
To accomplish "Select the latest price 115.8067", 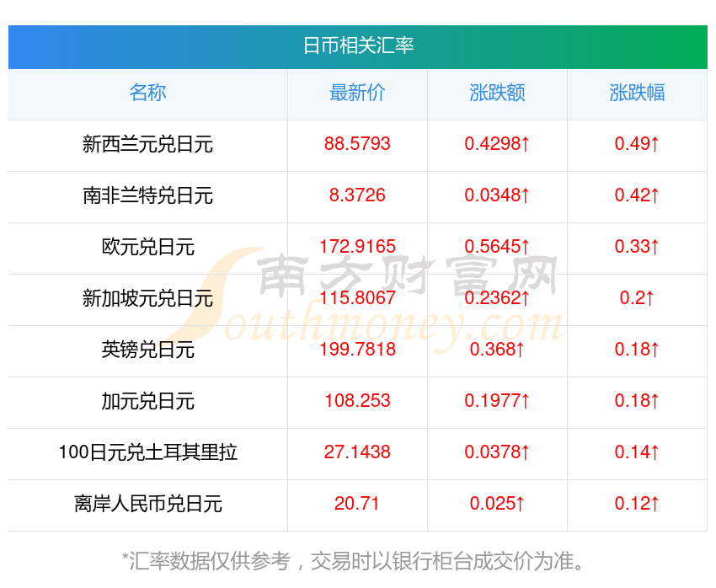I will click(357, 298).
